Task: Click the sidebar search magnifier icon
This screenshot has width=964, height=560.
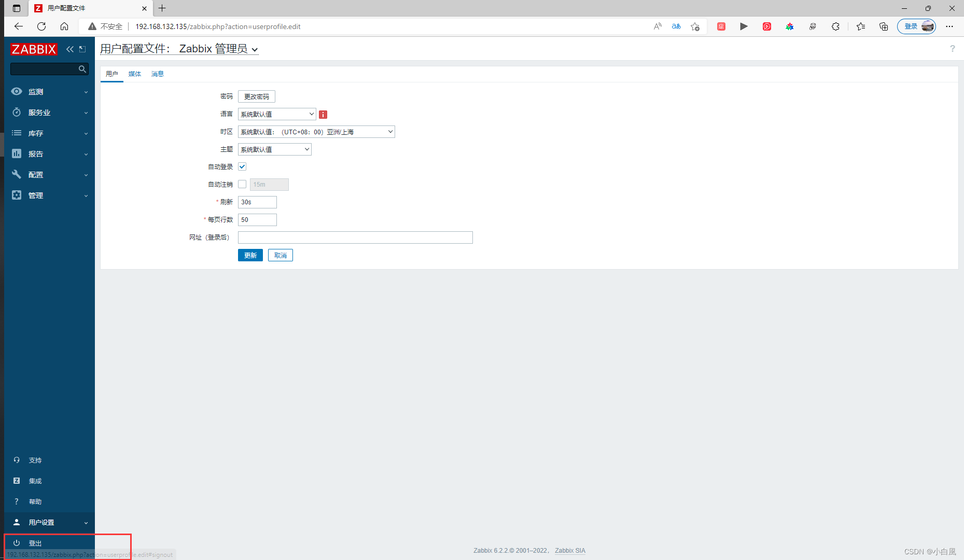Action: pos(82,69)
